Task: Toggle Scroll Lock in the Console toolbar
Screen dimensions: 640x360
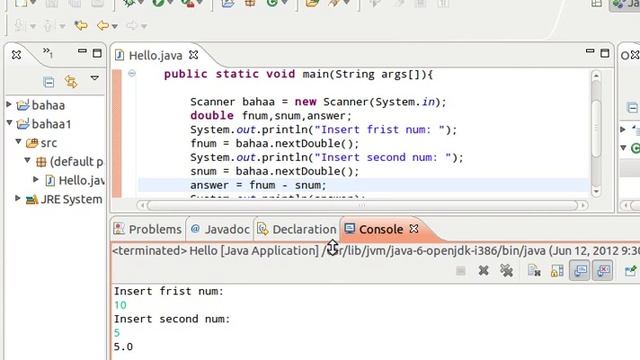Action: pyautogui.click(x=557, y=270)
